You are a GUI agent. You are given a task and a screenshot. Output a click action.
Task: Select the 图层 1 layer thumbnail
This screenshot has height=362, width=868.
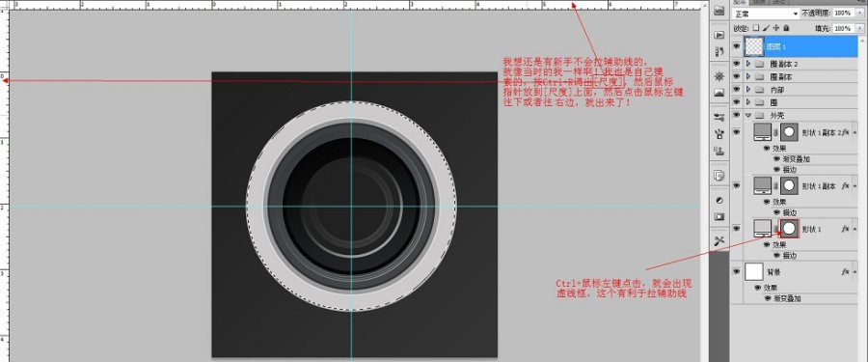point(754,47)
